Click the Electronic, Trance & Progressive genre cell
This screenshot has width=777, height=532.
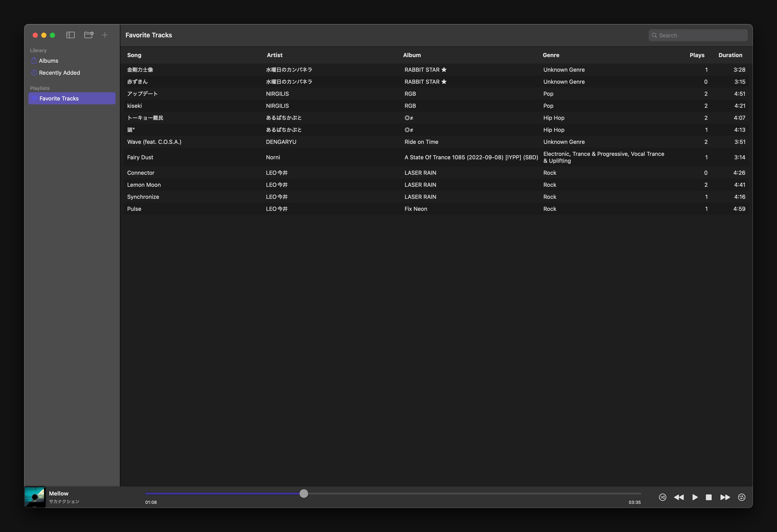(603, 157)
